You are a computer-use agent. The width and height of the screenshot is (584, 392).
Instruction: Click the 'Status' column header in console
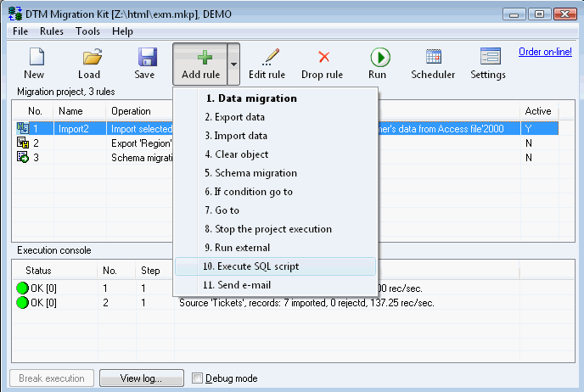coord(54,271)
